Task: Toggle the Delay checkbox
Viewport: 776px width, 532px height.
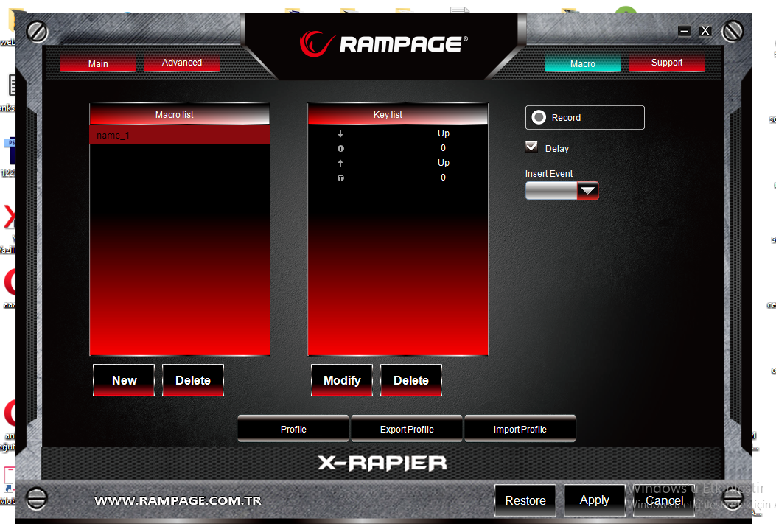Action: click(531, 147)
